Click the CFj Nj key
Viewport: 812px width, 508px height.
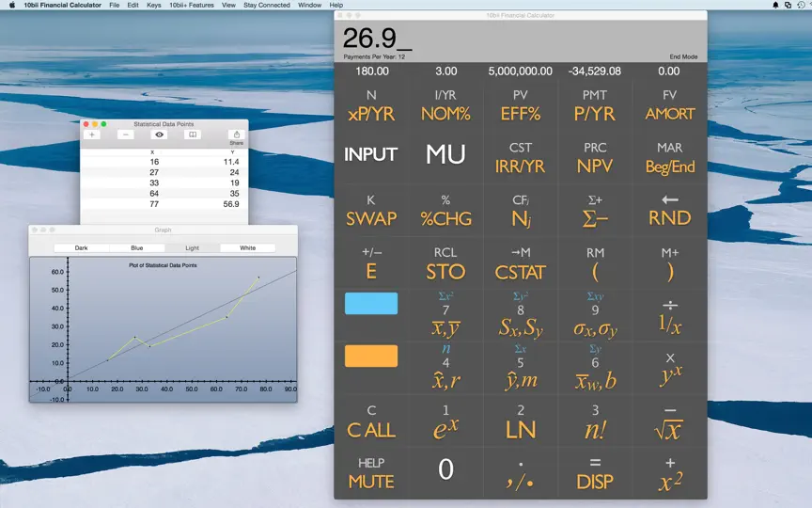(x=521, y=211)
